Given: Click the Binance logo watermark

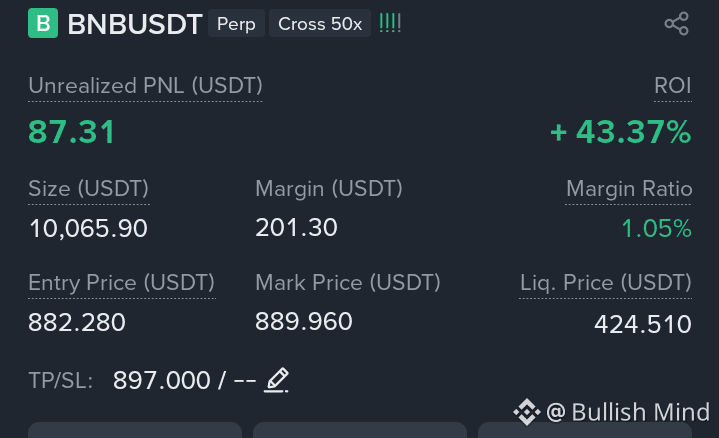Looking at the screenshot, I should tap(526, 412).
